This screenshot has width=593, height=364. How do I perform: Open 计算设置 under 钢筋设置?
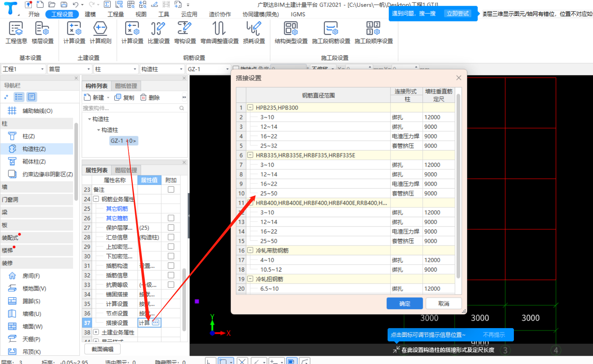(132, 33)
